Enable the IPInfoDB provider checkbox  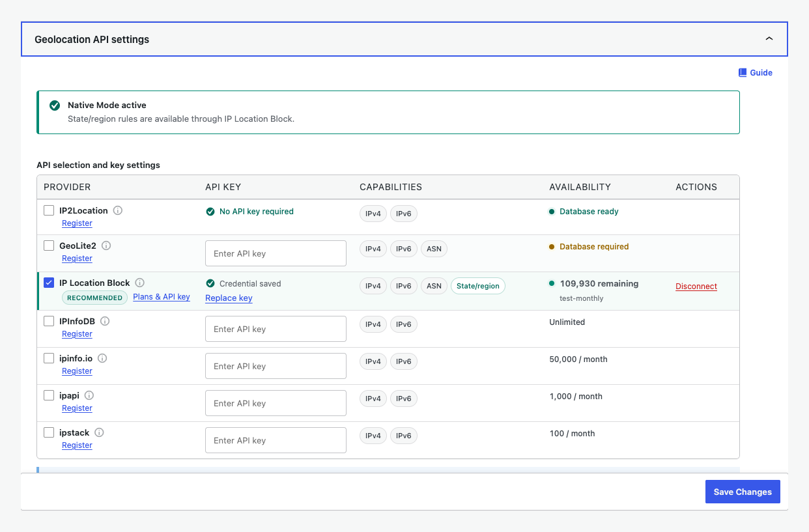pyautogui.click(x=49, y=321)
